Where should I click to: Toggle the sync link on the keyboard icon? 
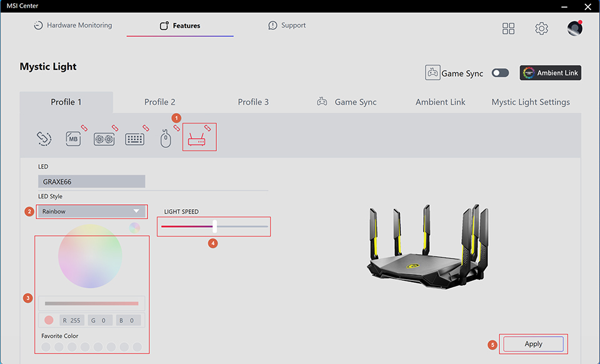[x=146, y=128]
